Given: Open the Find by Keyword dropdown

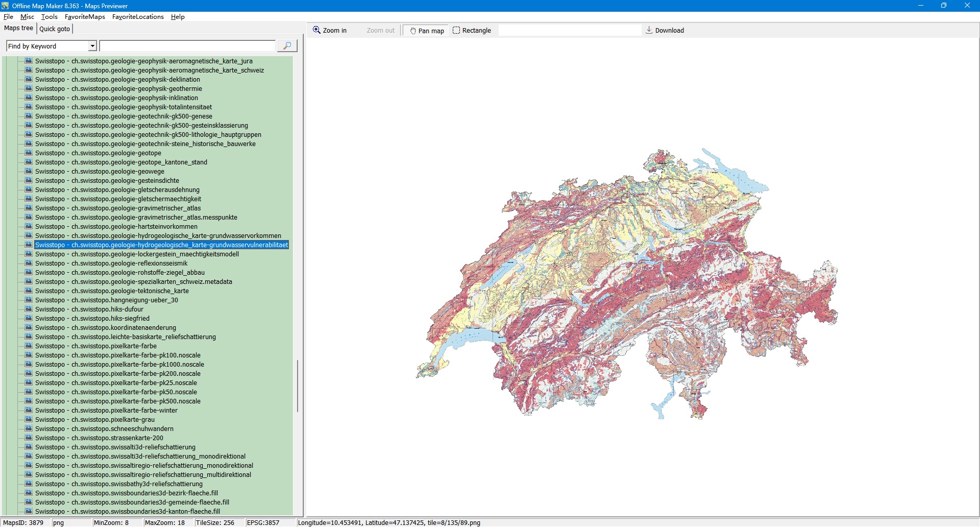Looking at the screenshot, I should pyautogui.click(x=92, y=46).
